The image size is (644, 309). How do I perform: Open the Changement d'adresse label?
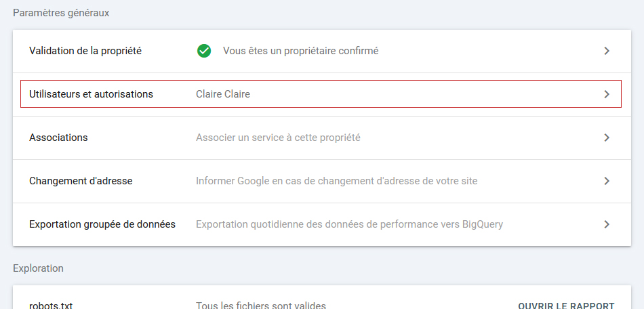tap(81, 181)
